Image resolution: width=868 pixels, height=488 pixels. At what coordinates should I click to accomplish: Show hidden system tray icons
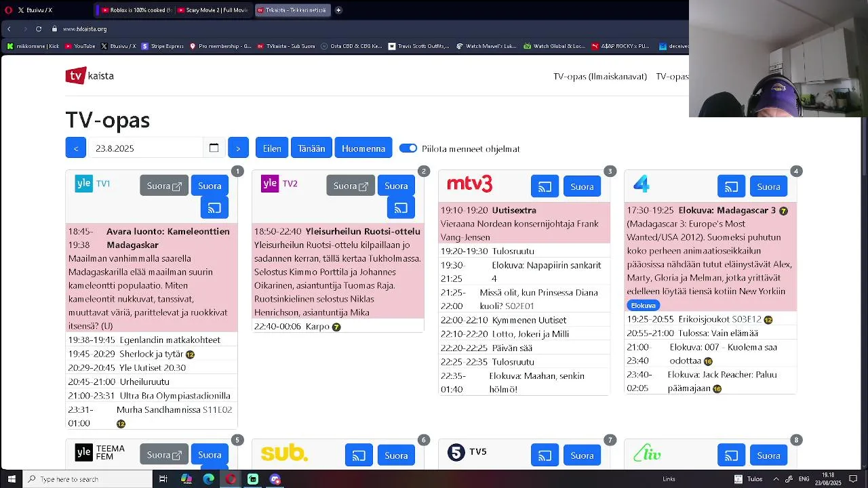click(x=776, y=479)
